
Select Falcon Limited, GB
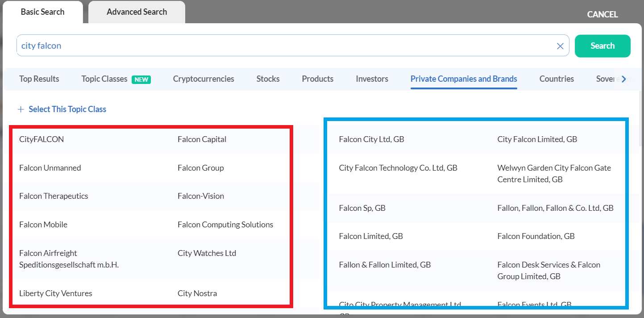click(x=371, y=236)
